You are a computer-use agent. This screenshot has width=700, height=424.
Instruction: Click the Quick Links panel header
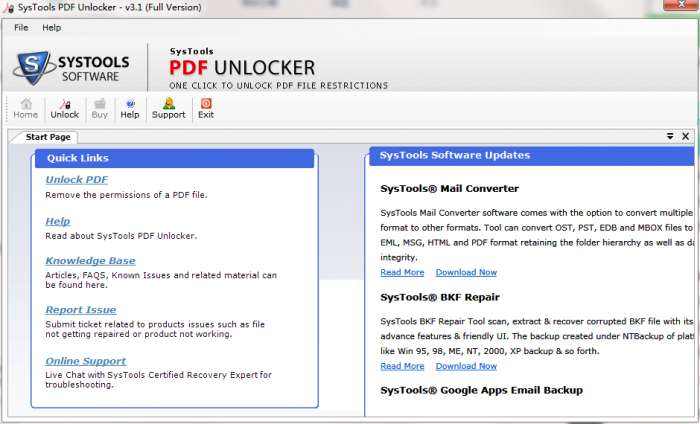pyautogui.click(x=175, y=158)
